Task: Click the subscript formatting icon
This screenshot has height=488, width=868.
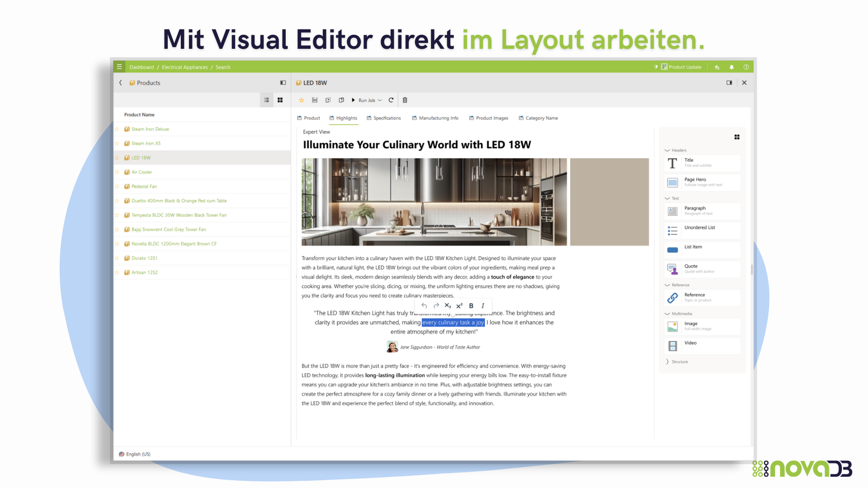Action: tap(448, 305)
